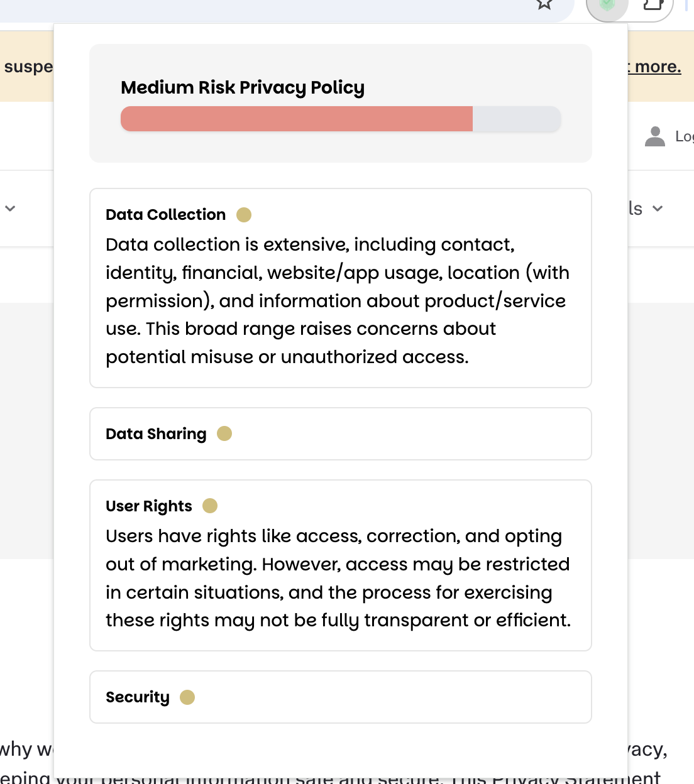Click the "more." link in the banner
The width and height of the screenshot is (694, 784).
[x=658, y=67]
